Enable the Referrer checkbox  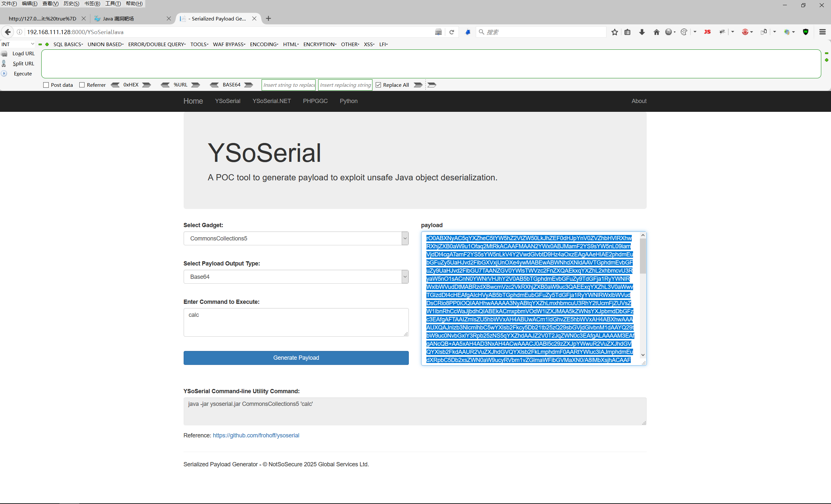pos(82,85)
